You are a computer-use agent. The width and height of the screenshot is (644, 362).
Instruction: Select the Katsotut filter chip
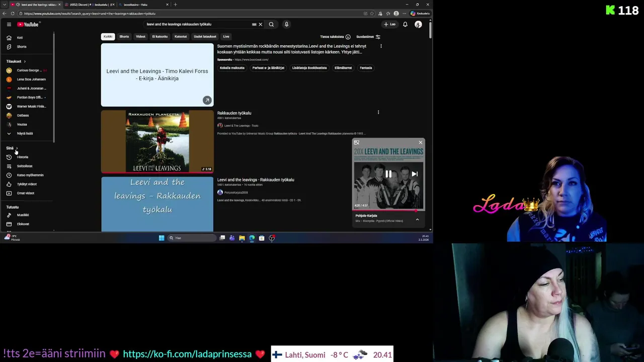coord(181,37)
